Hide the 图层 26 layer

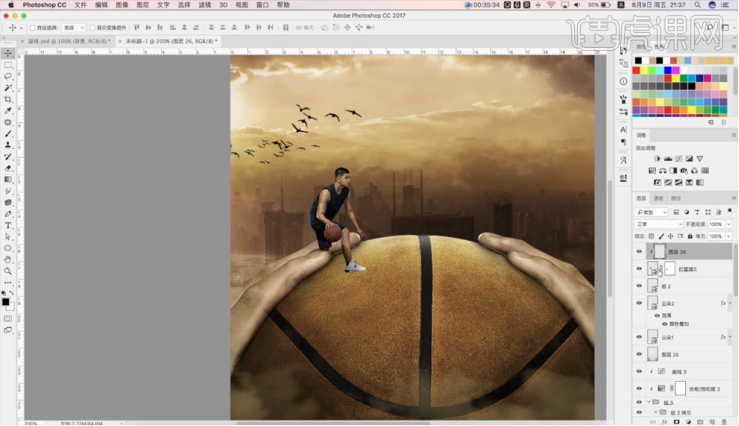pyautogui.click(x=640, y=252)
